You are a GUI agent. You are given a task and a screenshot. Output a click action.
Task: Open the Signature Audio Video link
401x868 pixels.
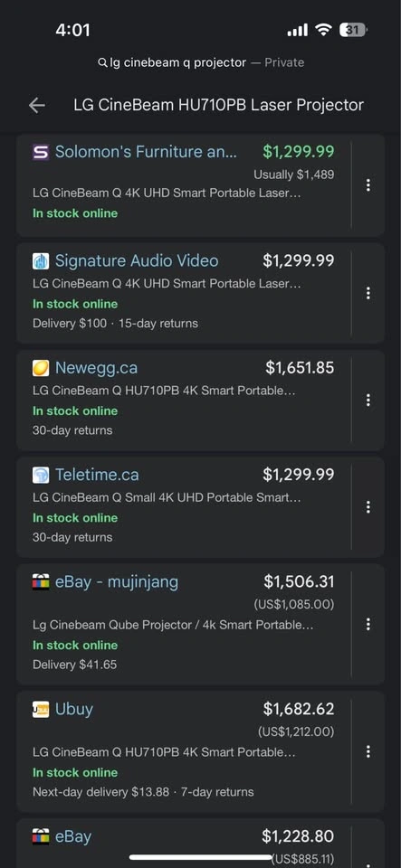pos(137,260)
